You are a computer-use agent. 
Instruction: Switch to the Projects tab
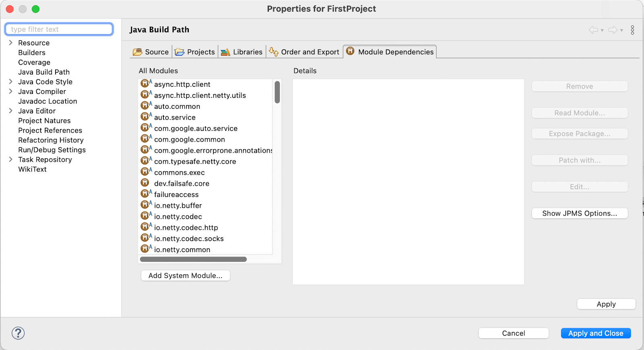(195, 52)
